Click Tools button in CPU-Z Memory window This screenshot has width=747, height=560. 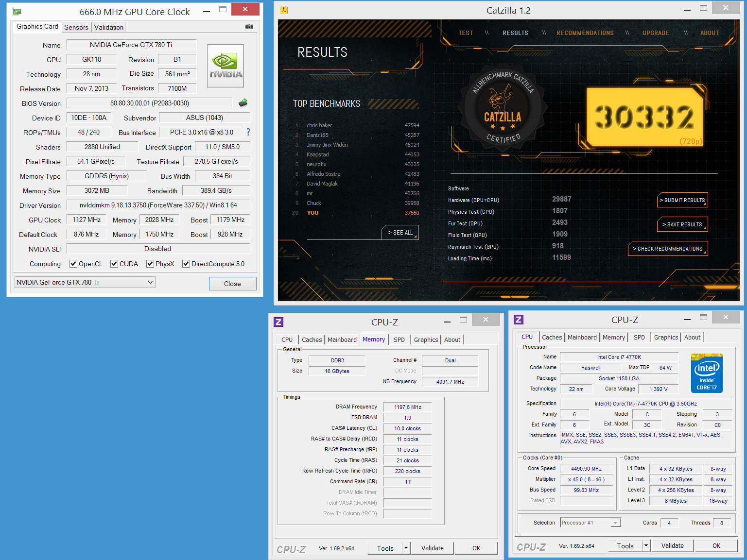pyautogui.click(x=385, y=548)
